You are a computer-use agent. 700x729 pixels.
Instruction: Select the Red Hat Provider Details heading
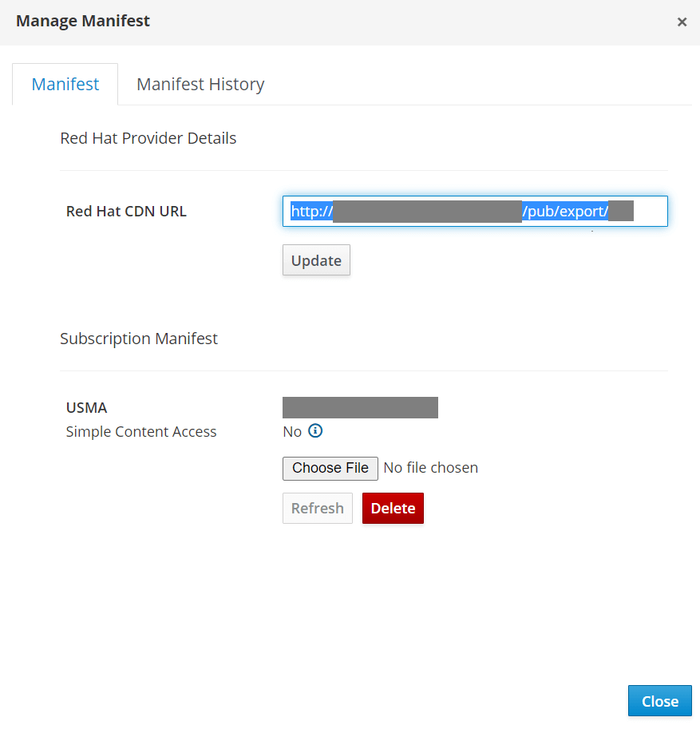tap(148, 138)
